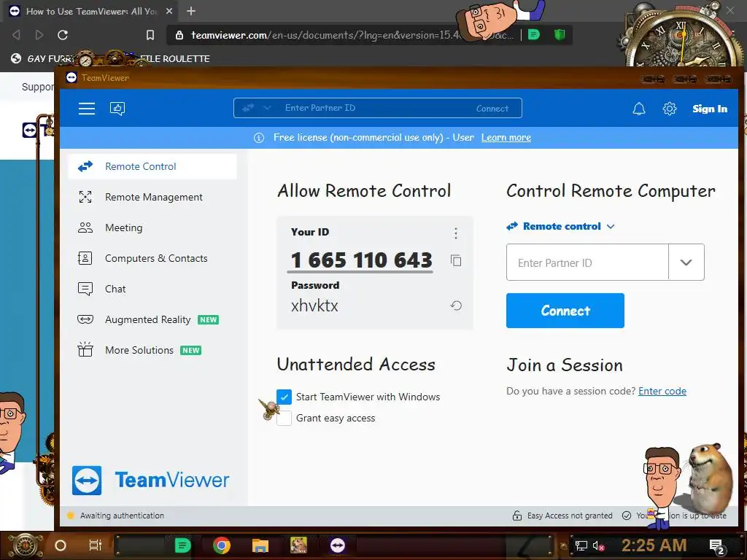Select the password text xhvktx

pyautogui.click(x=314, y=306)
